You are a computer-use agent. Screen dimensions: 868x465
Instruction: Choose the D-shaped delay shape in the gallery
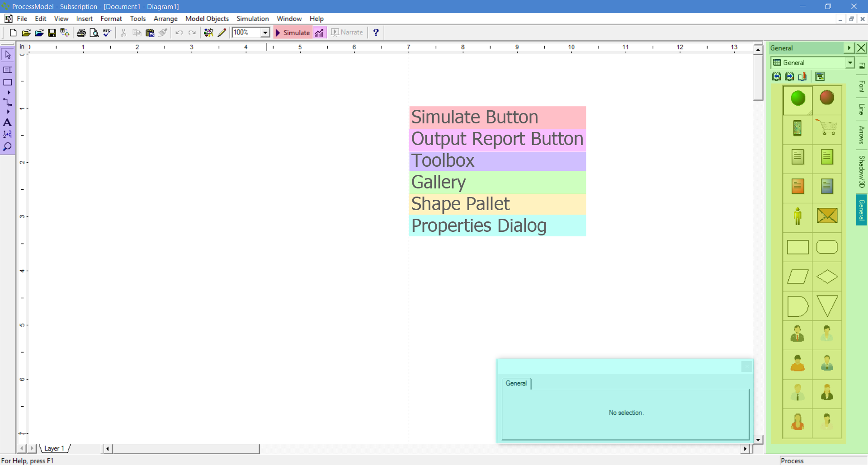tap(798, 306)
